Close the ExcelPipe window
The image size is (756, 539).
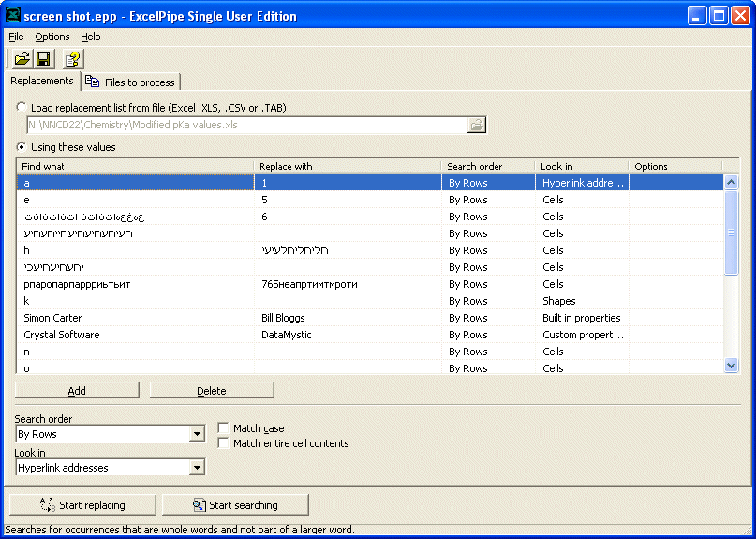[x=740, y=16]
